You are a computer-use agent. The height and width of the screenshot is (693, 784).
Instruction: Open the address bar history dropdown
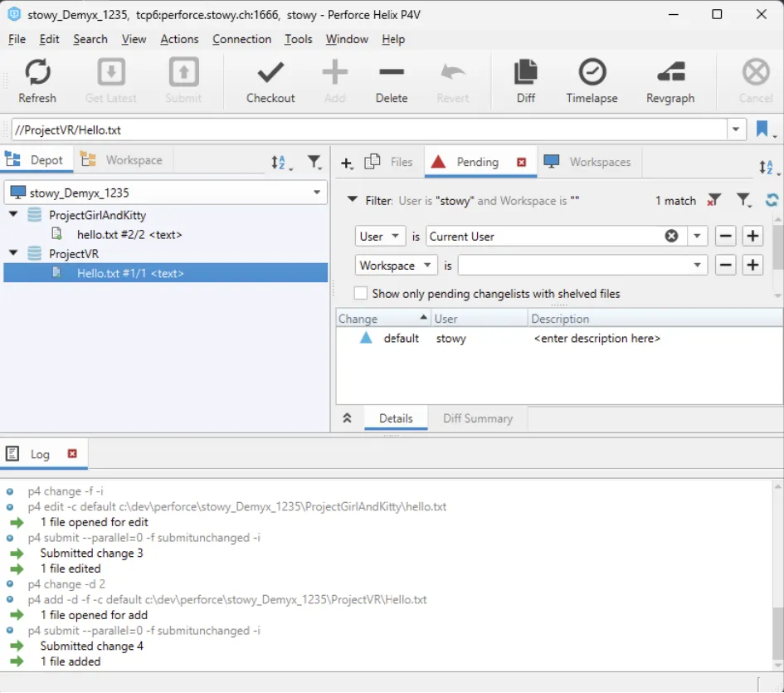click(x=736, y=129)
